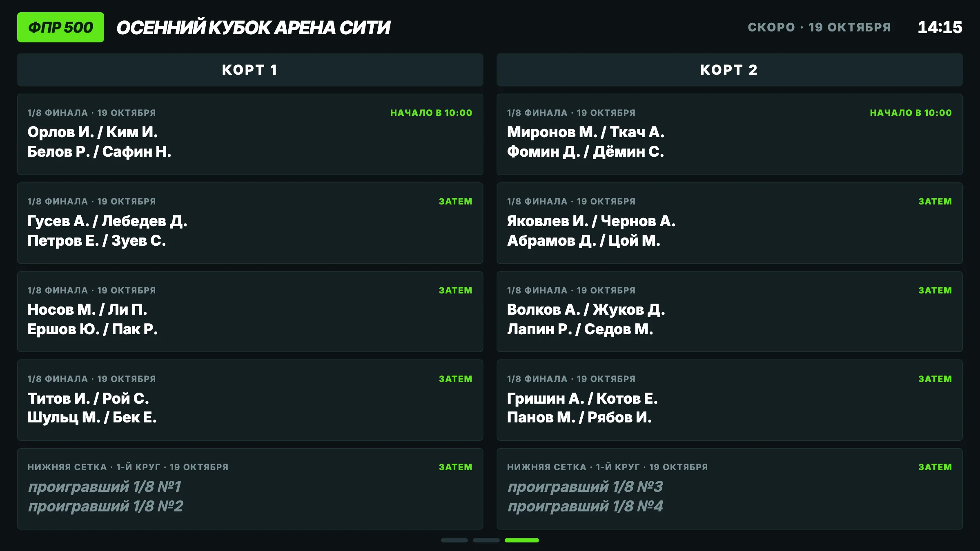
Task: Open lower bracket match проигравший 1/8 №3
Action: pyautogui.click(x=729, y=489)
